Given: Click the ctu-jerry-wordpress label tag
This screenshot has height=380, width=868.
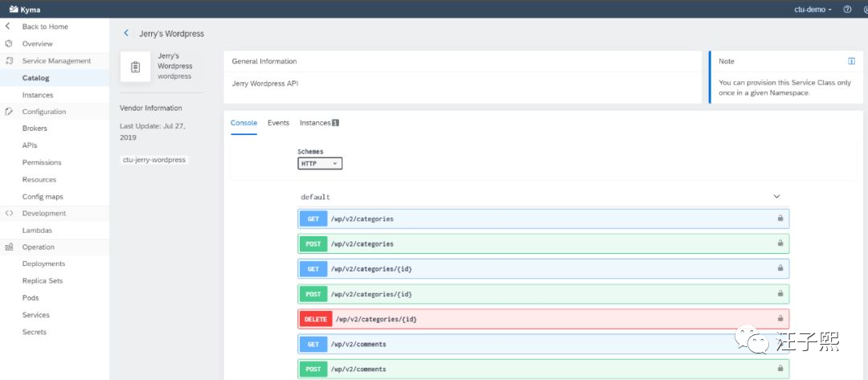Looking at the screenshot, I should pyautogui.click(x=154, y=160).
